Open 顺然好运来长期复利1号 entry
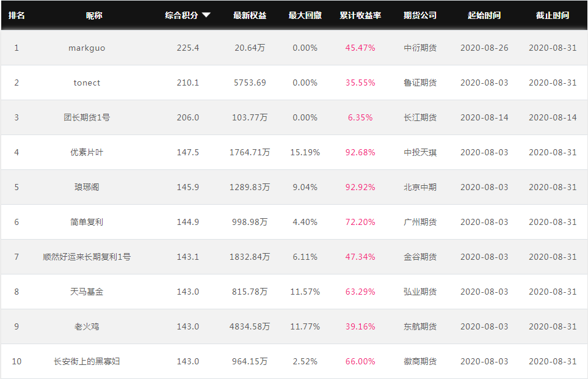Screen dimensions: 588x379 tap(87, 257)
